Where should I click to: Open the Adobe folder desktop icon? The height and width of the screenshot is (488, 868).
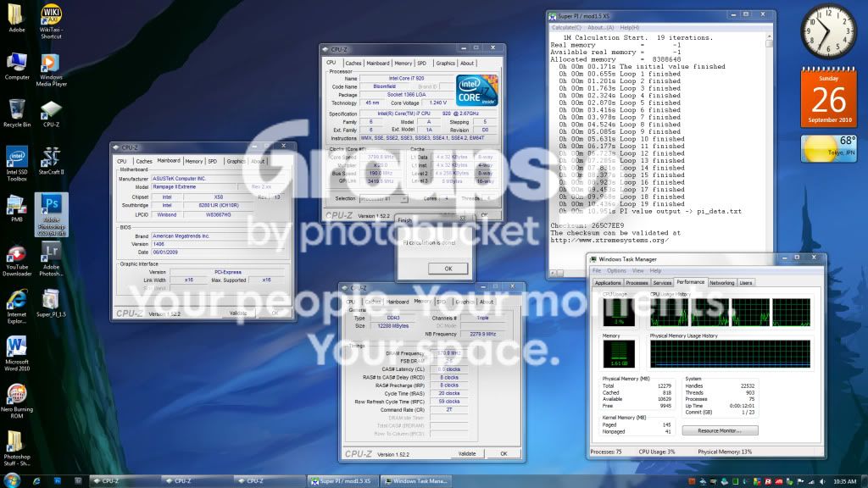16,19
